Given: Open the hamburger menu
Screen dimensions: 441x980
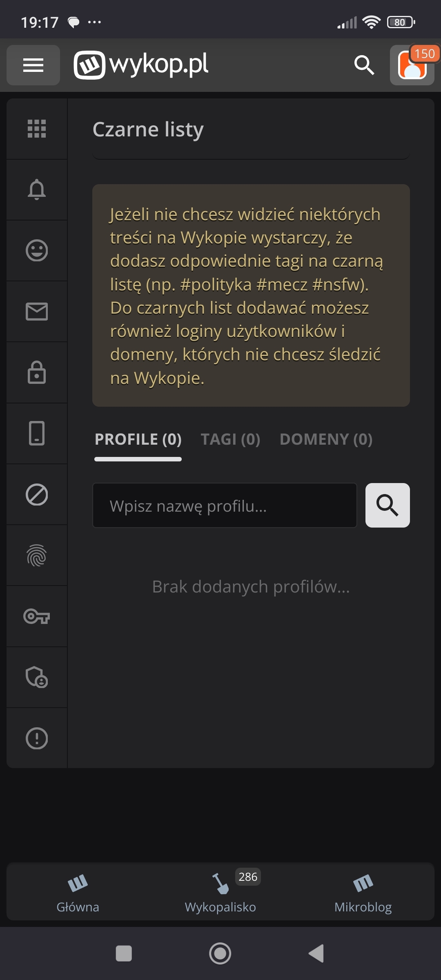Looking at the screenshot, I should 33,65.
